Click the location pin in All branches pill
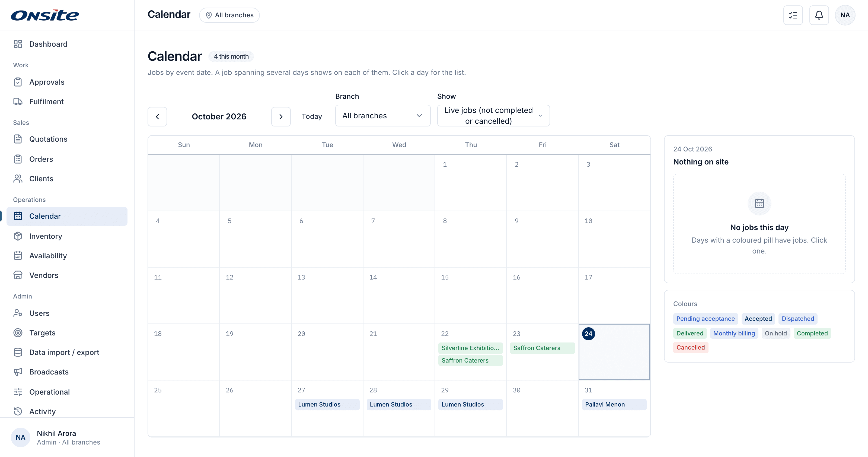This screenshot has height=457, width=868. click(x=209, y=15)
